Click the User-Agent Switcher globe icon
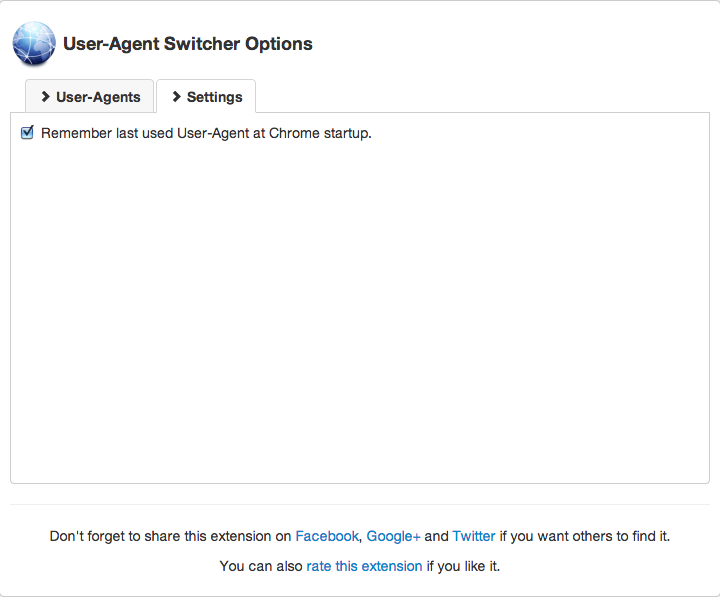 coord(33,44)
